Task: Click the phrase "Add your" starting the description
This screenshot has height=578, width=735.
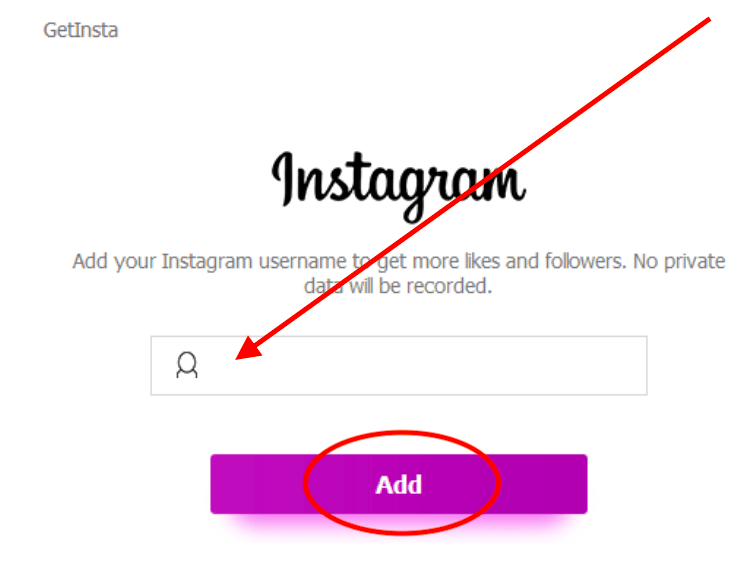Action: coord(114,262)
